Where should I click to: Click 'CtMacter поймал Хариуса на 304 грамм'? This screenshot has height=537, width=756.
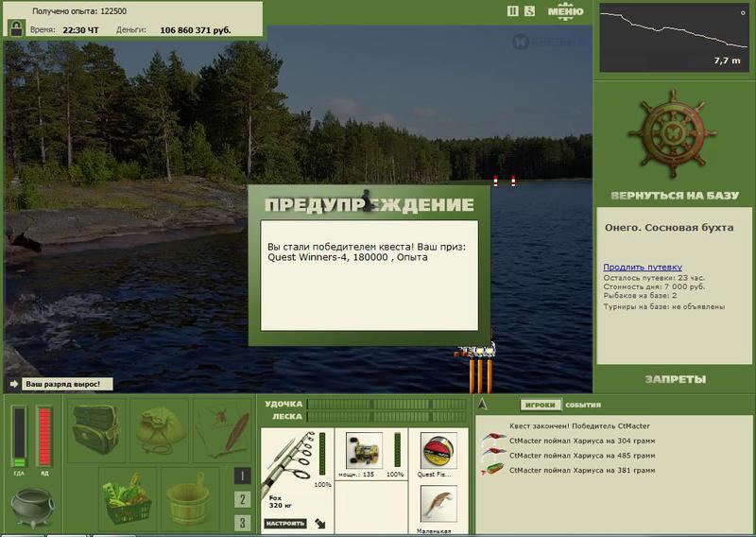click(x=582, y=441)
